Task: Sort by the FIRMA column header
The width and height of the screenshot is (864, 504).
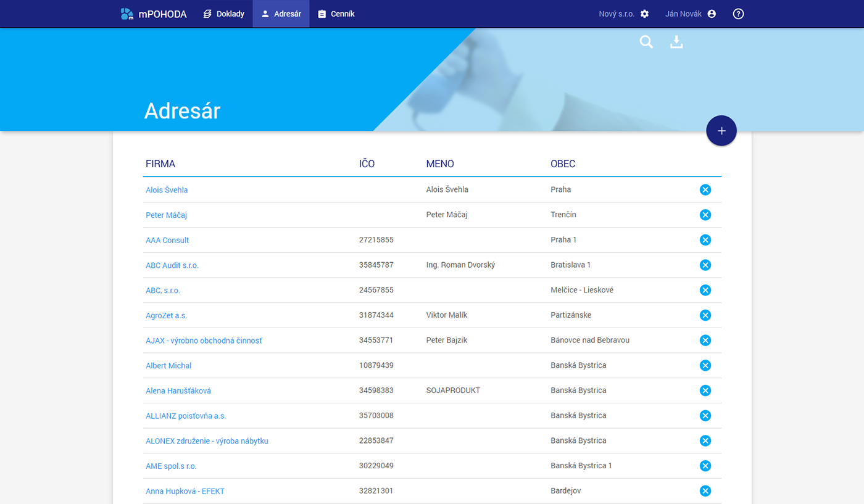Action: coord(160,164)
